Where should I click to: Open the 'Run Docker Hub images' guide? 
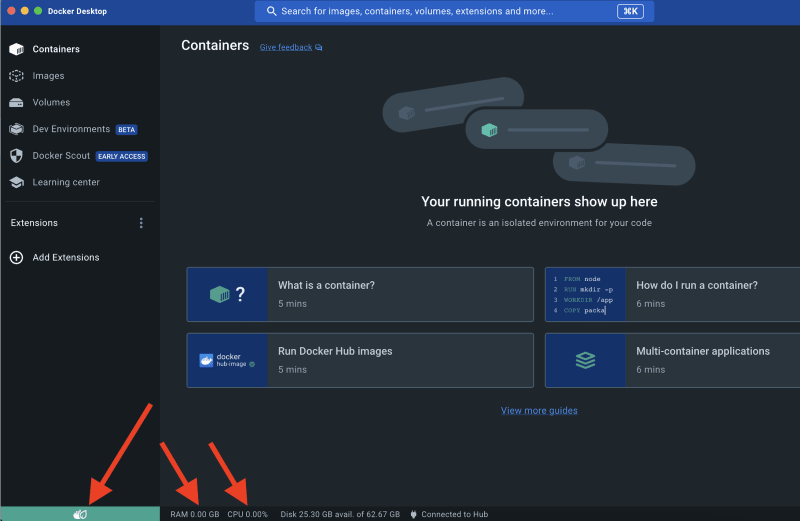click(x=360, y=360)
